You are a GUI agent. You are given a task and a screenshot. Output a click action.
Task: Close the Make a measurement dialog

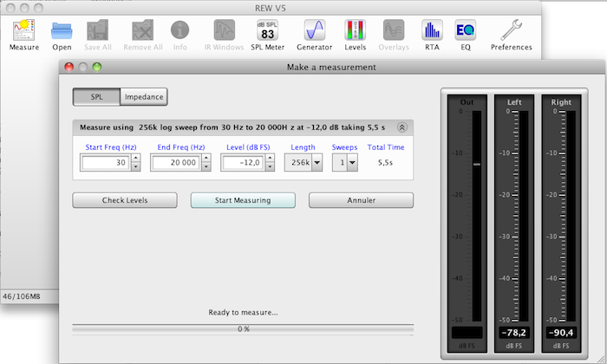[x=69, y=67]
